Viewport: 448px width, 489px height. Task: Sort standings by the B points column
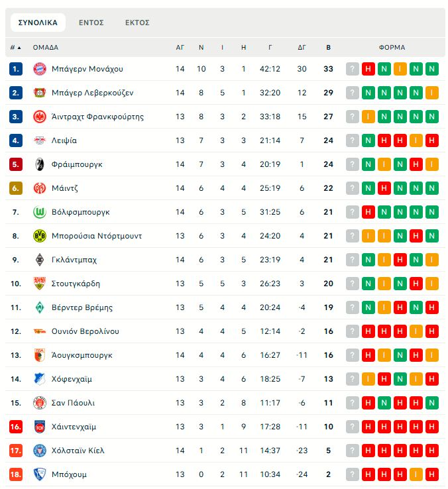pyautogui.click(x=328, y=48)
